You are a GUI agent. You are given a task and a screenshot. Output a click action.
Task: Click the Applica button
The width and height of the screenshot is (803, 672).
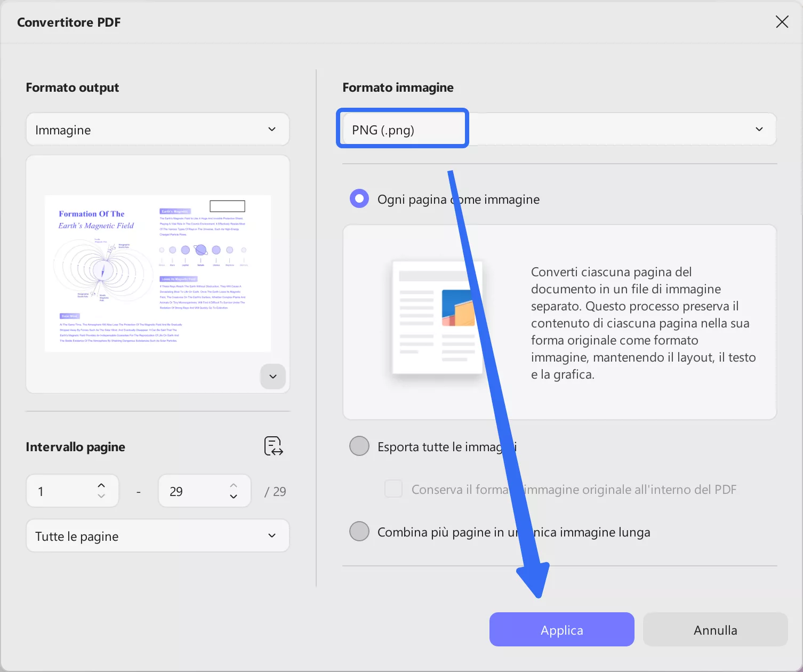click(x=561, y=629)
